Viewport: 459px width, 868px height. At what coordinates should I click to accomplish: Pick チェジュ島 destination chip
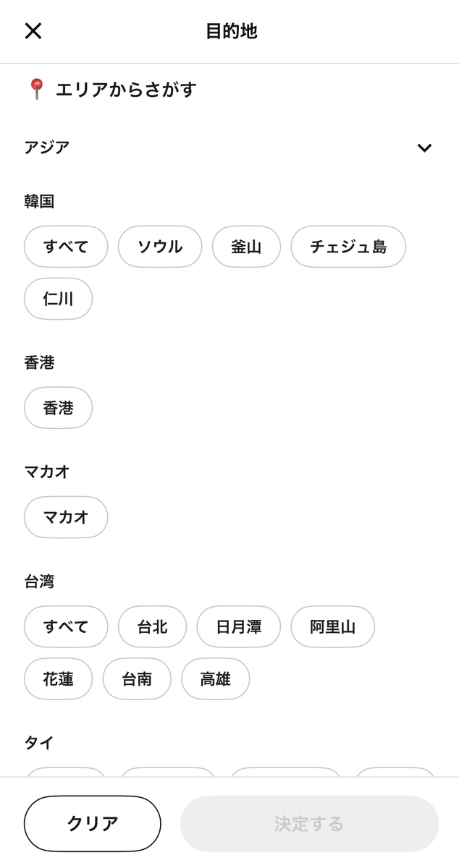348,247
